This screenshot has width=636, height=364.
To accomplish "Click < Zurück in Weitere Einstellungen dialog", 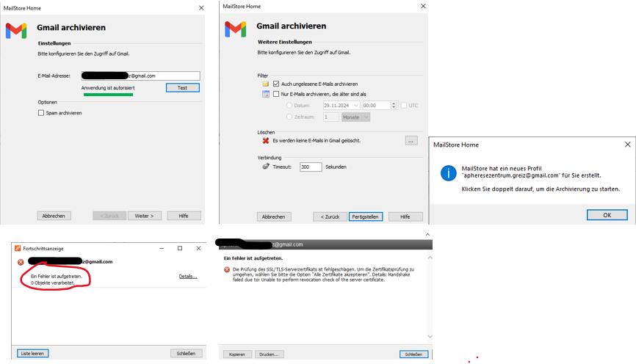I will click(330, 217).
